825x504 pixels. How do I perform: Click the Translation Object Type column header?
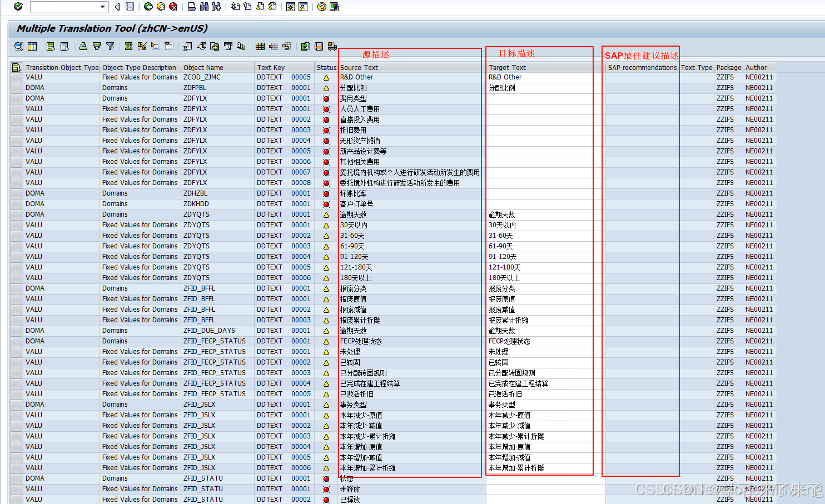coord(62,67)
